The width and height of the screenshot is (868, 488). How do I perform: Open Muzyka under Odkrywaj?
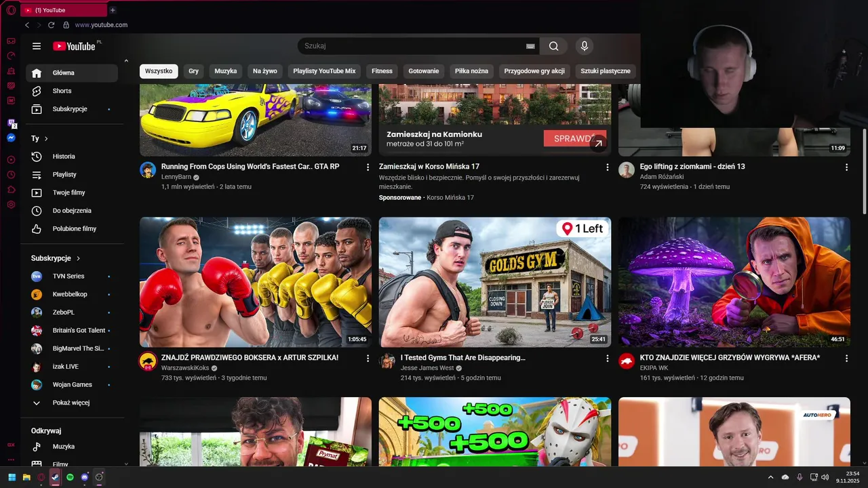click(72, 447)
